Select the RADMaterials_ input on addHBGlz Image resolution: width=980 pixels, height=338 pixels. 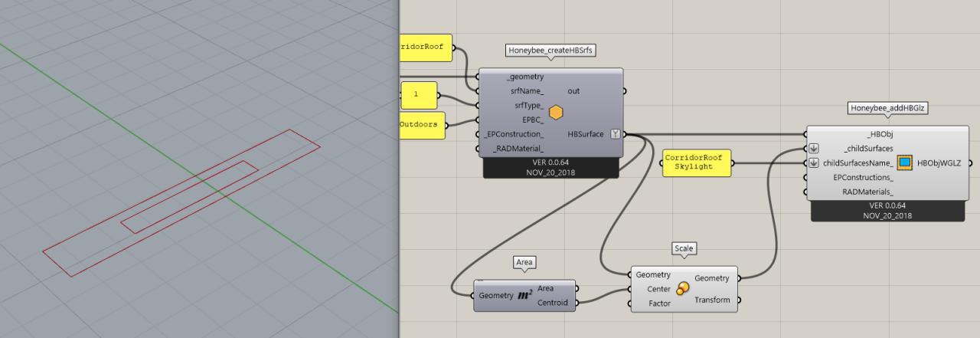click(868, 192)
